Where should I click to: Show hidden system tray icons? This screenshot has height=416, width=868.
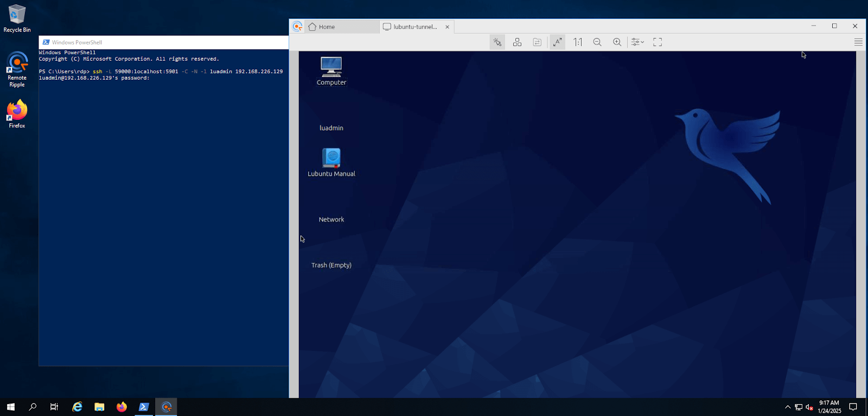pos(788,407)
